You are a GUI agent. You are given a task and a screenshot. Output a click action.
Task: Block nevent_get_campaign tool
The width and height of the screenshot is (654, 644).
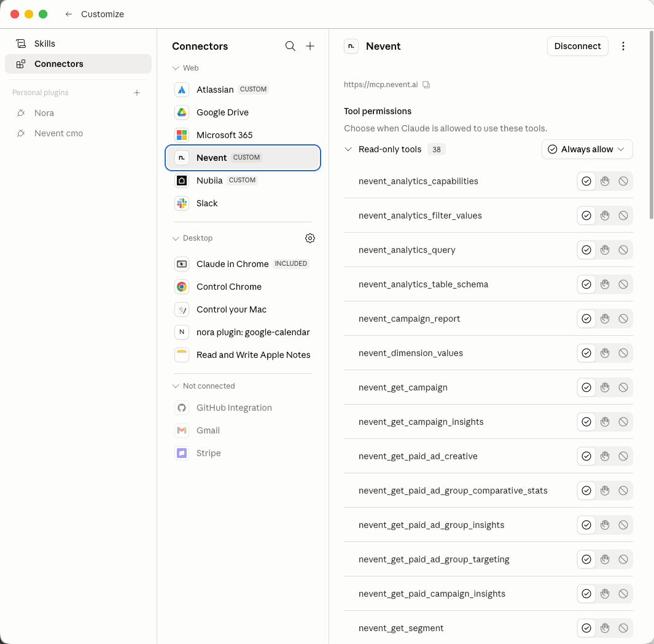pos(623,387)
